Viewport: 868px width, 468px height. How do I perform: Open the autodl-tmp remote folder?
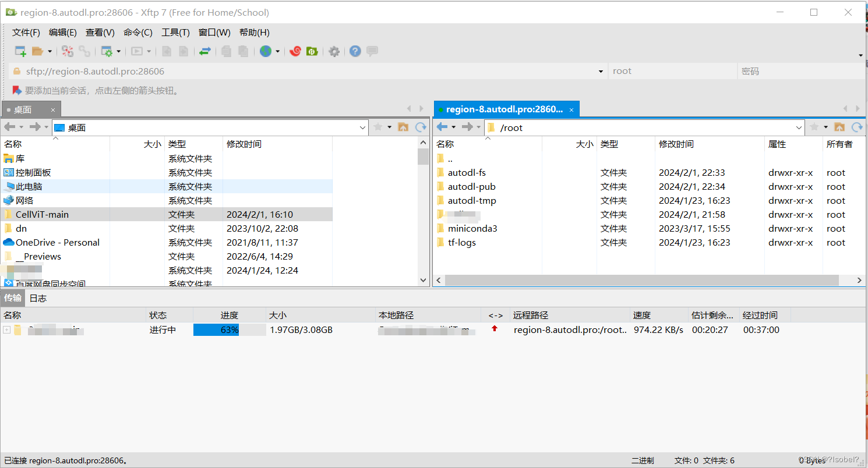[471, 200]
